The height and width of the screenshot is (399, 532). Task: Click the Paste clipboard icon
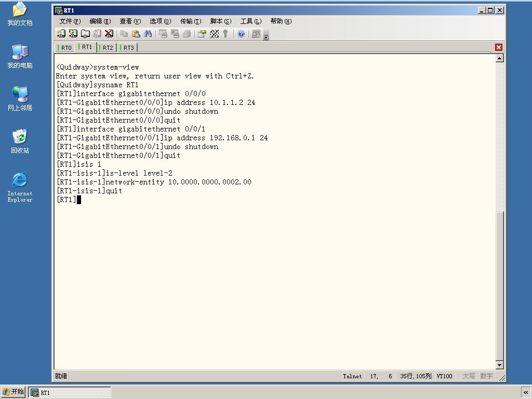click(x=136, y=34)
